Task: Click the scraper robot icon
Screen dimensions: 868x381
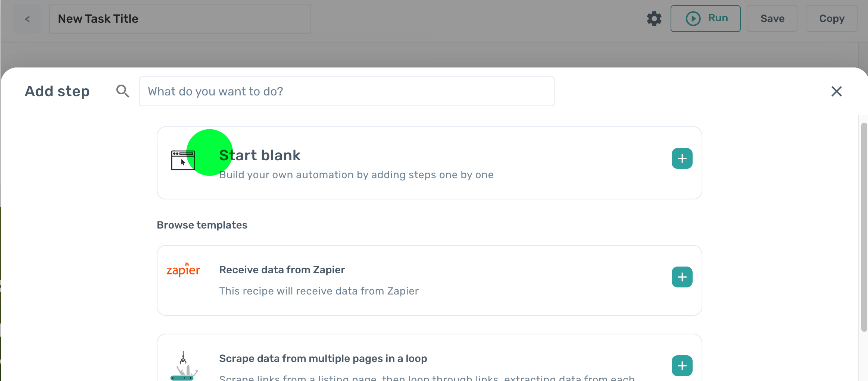Action: point(184,363)
